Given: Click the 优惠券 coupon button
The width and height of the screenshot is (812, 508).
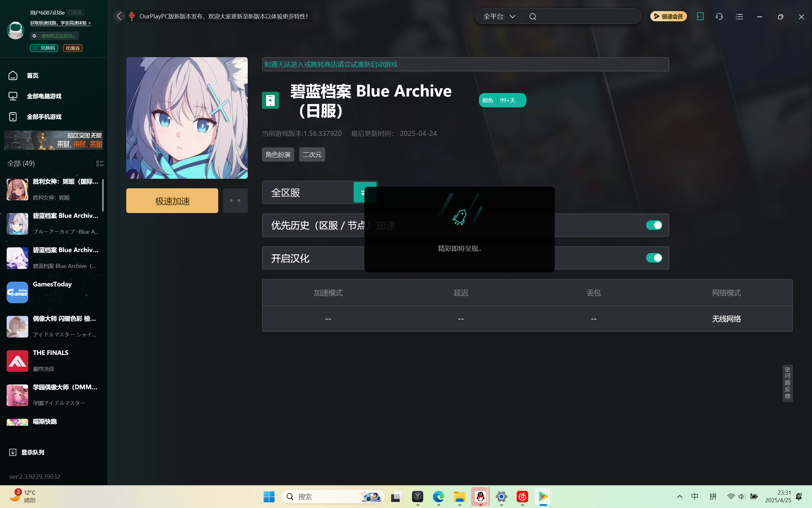Looking at the screenshot, I should (72, 48).
